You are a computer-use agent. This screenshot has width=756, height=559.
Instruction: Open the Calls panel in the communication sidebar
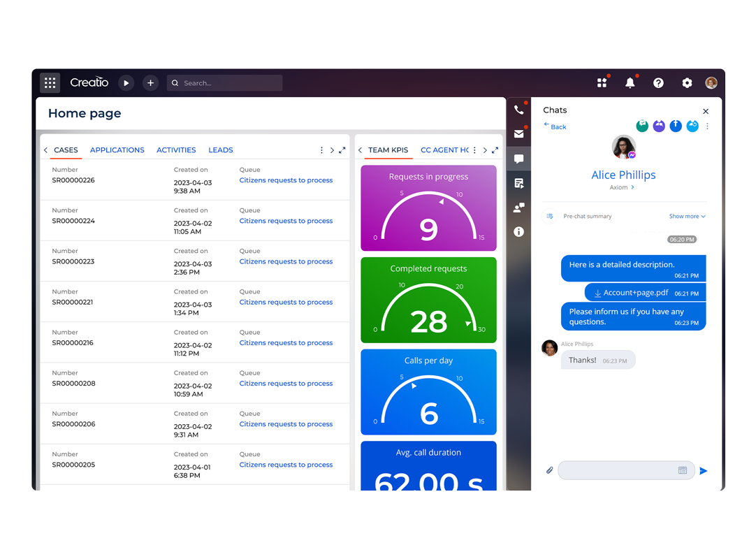518,110
